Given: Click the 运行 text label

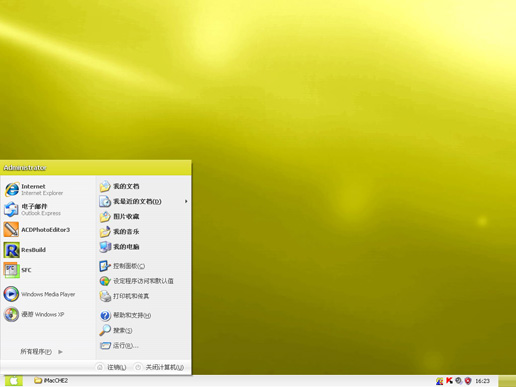Looking at the screenshot, I should tap(126, 345).
